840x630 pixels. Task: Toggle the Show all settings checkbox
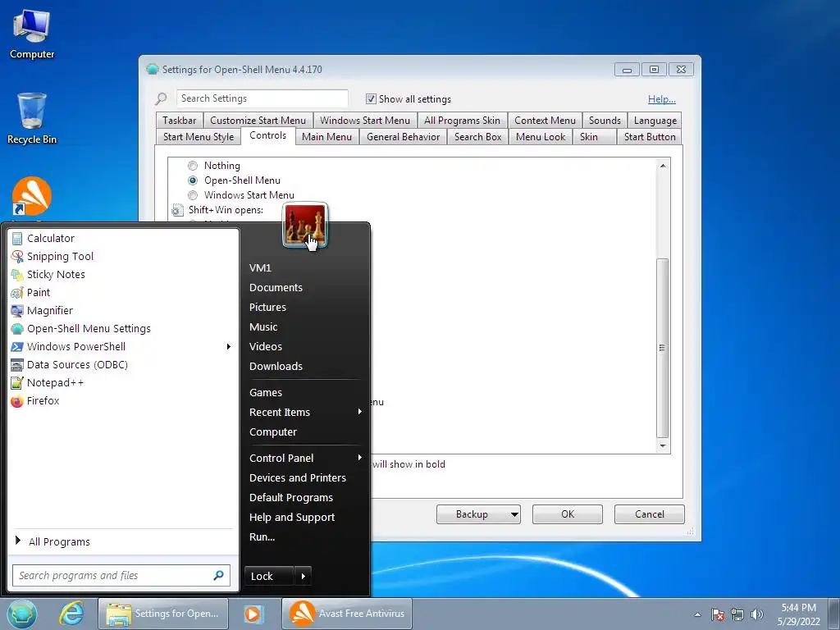371,99
